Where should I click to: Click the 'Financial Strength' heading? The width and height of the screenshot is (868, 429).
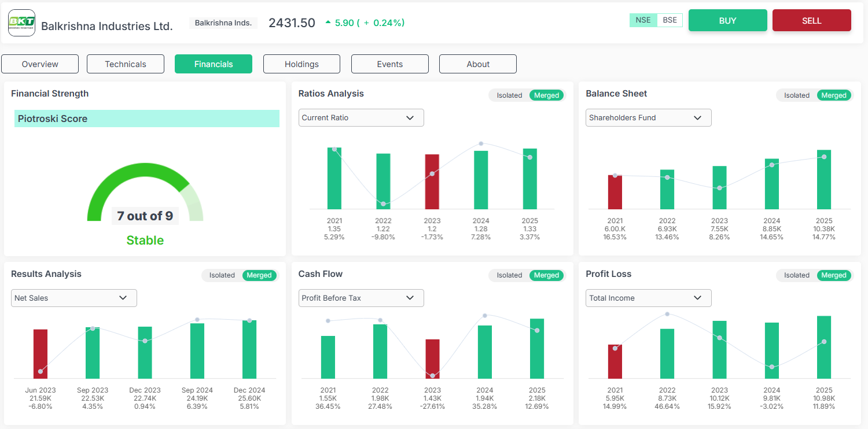pyautogui.click(x=50, y=94)
